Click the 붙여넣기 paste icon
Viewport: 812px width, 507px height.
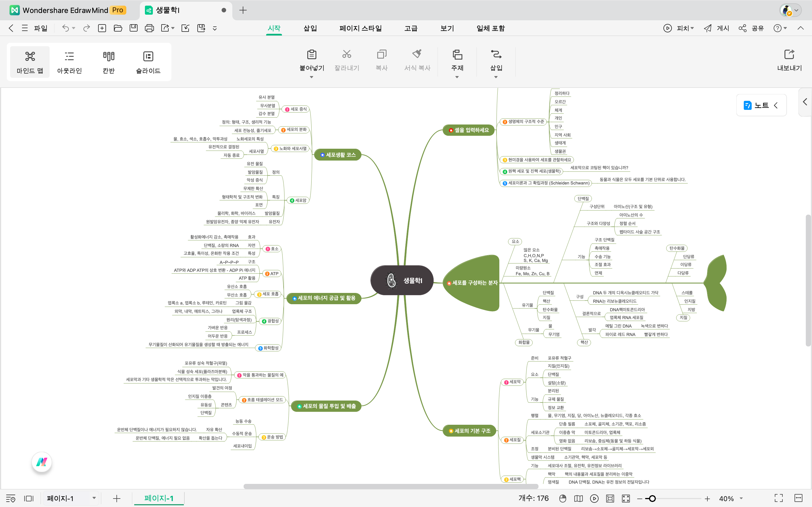click(311, 54)
